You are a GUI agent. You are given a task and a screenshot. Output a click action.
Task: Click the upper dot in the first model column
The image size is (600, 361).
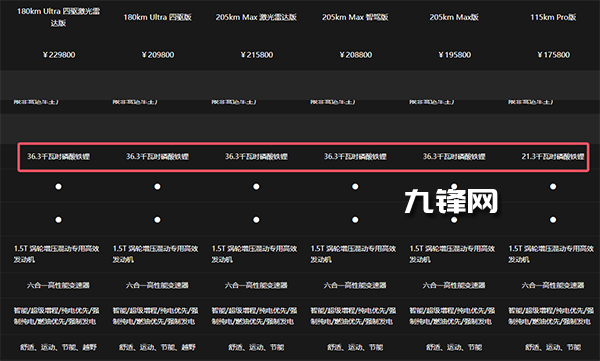[58, 186]
